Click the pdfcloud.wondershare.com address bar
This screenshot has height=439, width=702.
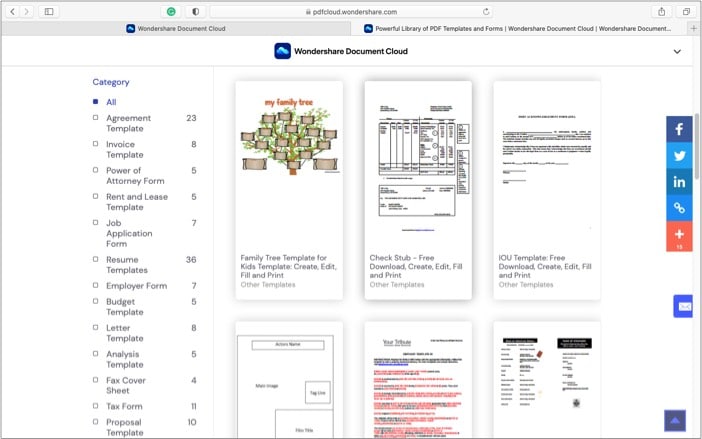[x=352, y=12]
